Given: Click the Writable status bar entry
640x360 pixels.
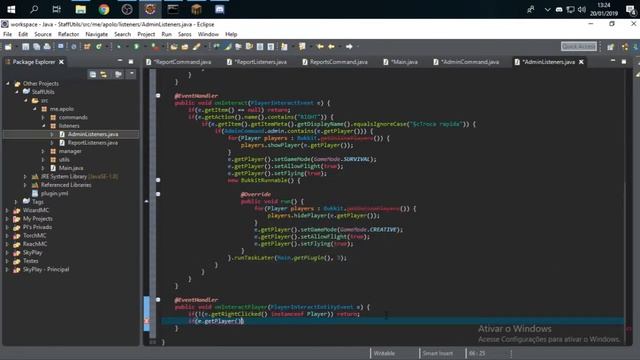Looking at the screenshot, I should click(384, 353).
